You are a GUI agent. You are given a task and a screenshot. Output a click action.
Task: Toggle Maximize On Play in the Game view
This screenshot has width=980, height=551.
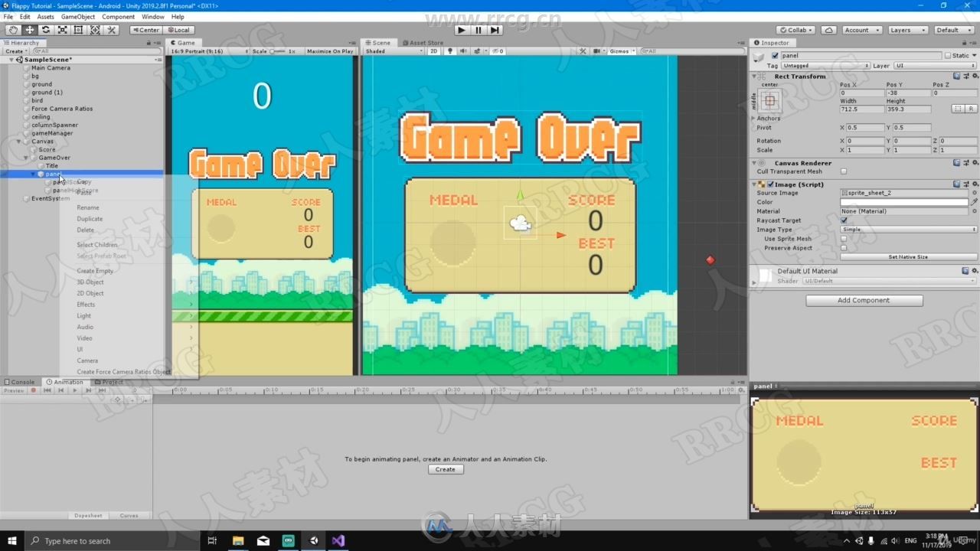[x=330, y=51]
